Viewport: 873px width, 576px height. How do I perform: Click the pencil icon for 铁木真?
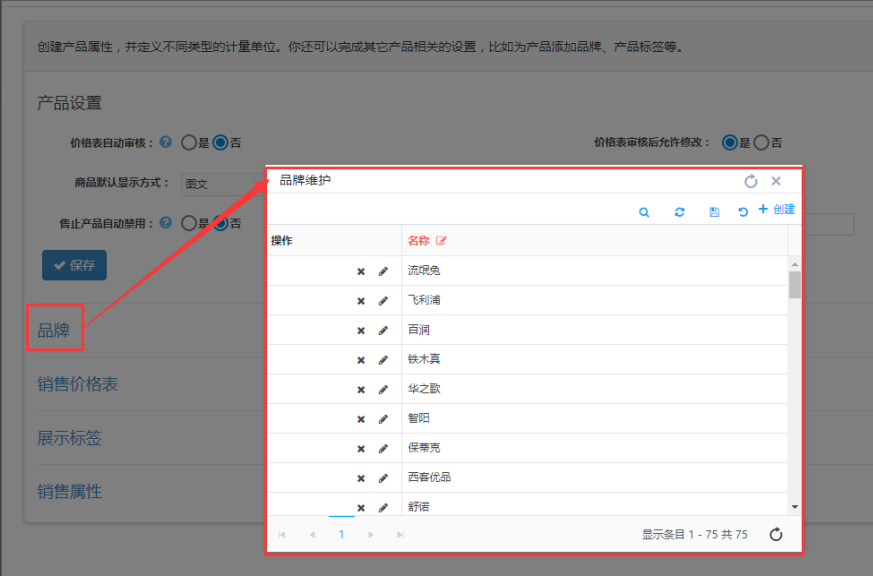383,360
